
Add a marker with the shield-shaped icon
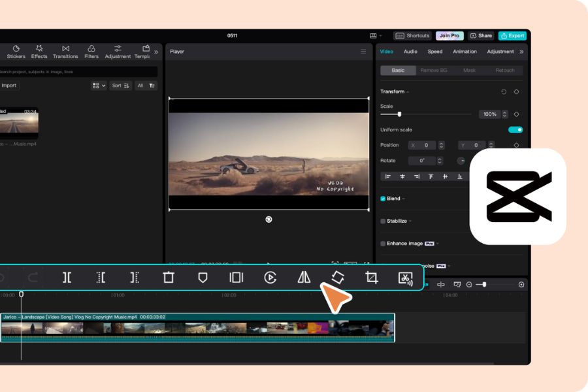point(203,278)
